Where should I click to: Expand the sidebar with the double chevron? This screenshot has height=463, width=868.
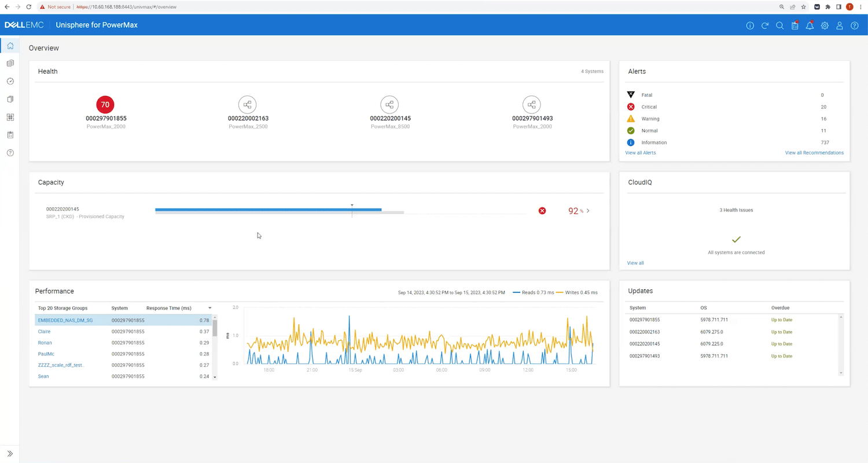[x=10, y=454]
